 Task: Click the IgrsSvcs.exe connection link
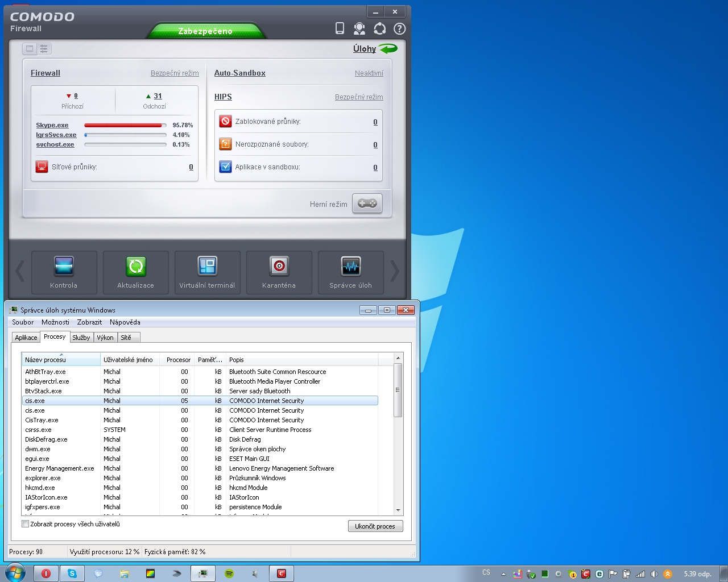56,135
